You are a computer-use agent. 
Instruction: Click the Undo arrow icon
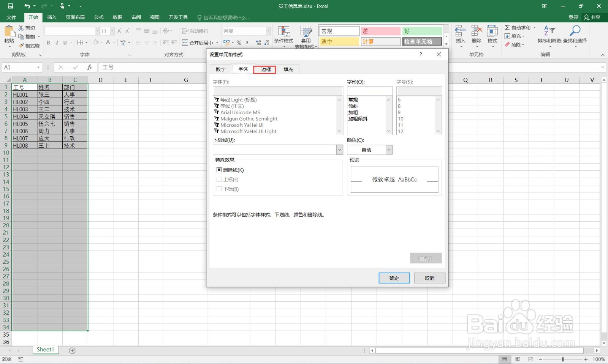(27, 6)
